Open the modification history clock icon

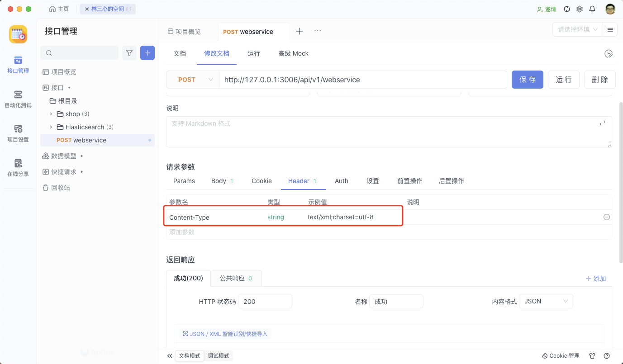coord(608,53)
